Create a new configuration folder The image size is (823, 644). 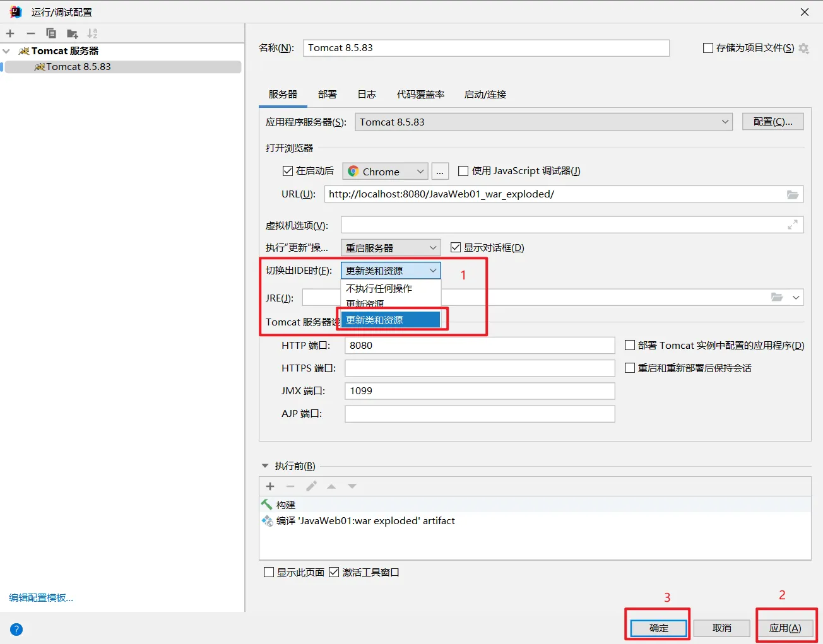[x=72, y=33]
